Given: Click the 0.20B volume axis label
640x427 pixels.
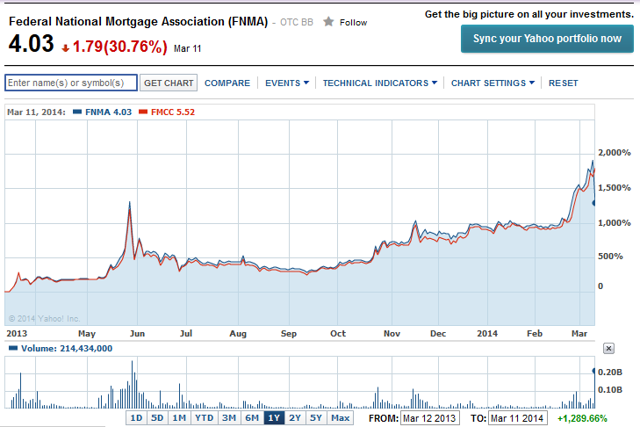Looking at the screenshot, I should tap(610, 372).
